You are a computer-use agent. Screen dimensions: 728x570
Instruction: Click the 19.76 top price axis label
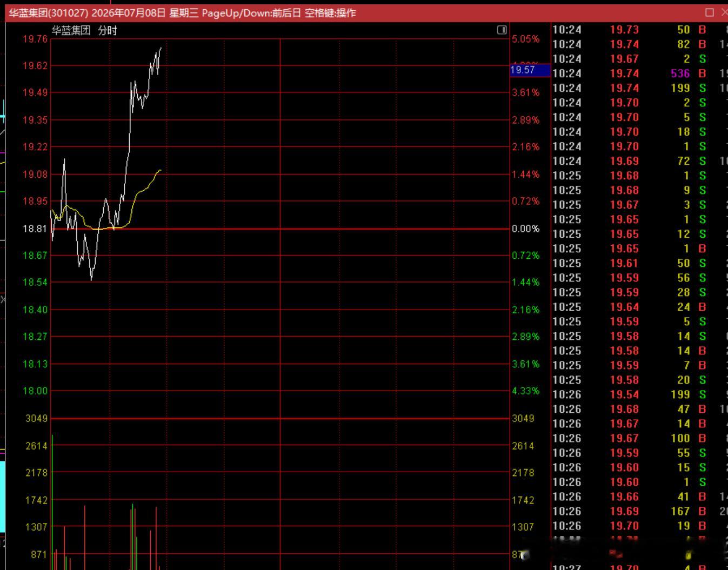coord(35,39)
